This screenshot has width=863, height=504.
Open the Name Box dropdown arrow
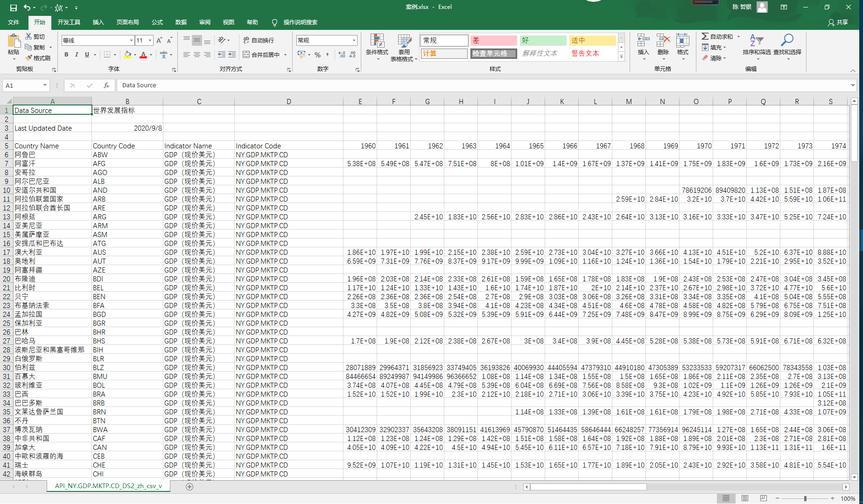tap(45, 85)
